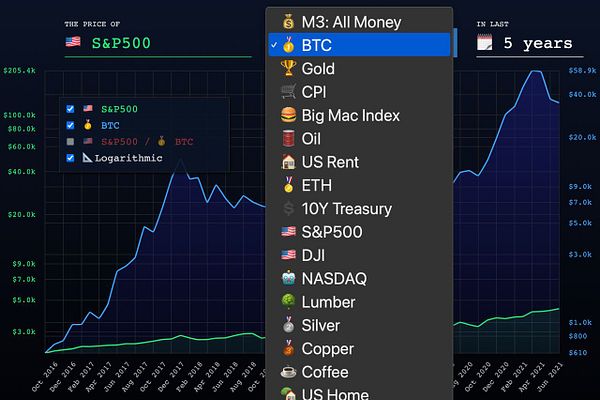Click the dollar sign icon for 10Y Treasury

[289, 209]
